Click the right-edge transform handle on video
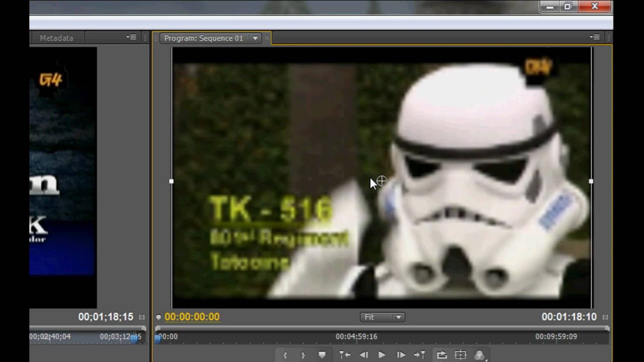The image size is (644, 362). tap(591, 182)
